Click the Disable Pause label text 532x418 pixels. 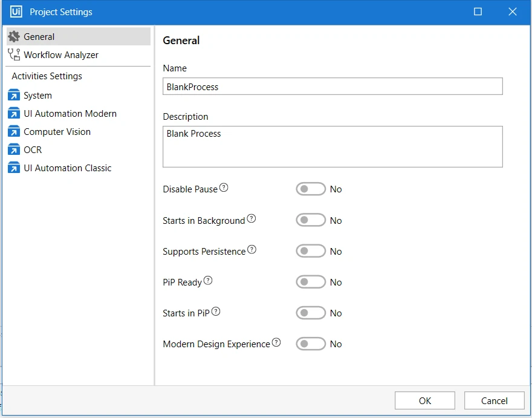[x=190, y=189]
